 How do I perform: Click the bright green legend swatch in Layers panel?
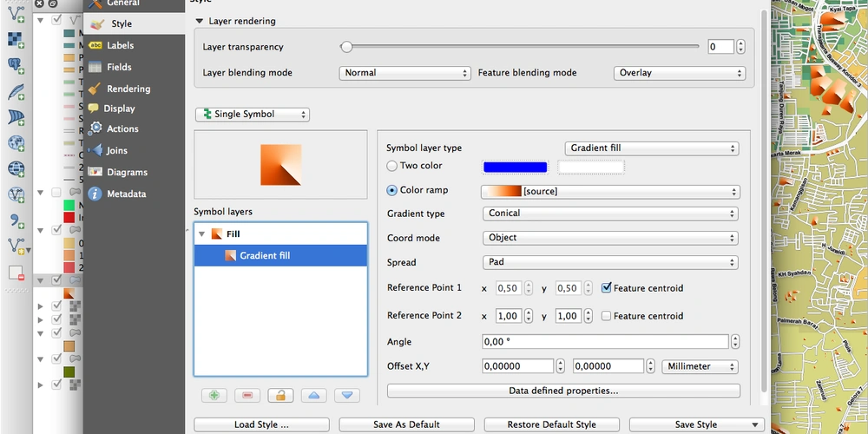pos(69,206)
